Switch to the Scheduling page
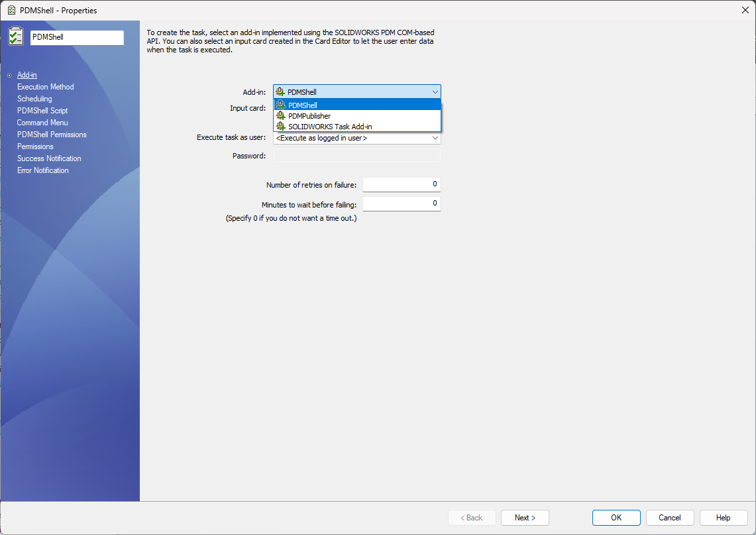Viewport: 756px width, 535px height. tap(34, 98)
